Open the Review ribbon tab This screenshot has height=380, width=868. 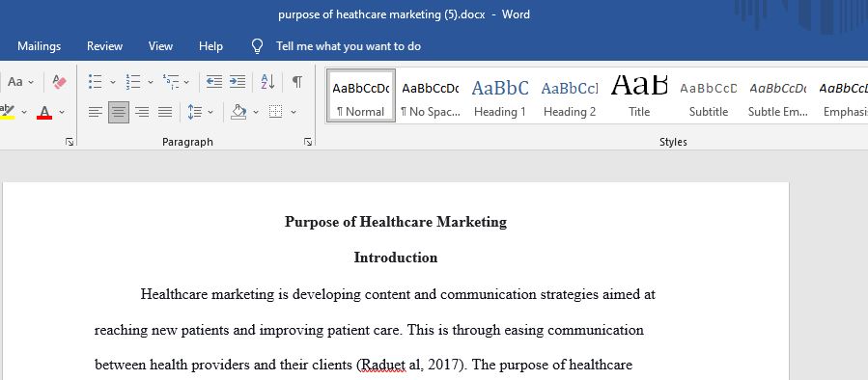click(x=104, y=46)
